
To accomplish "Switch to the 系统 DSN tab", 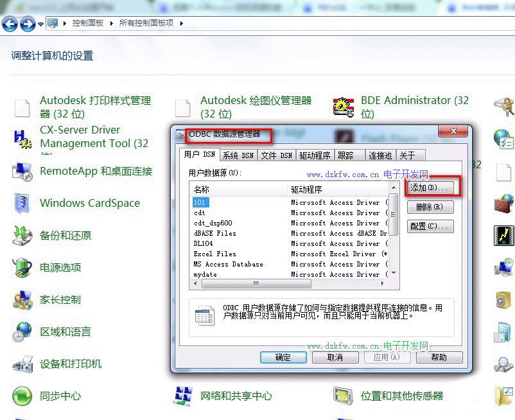I will [238, 155].
